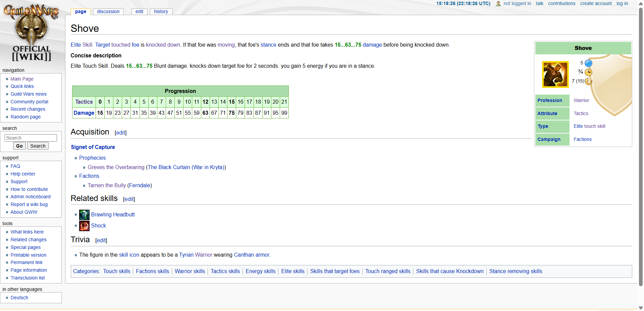Focus the wiki Search input field
The height and width of the screenshot is (311, 644).
31,138
